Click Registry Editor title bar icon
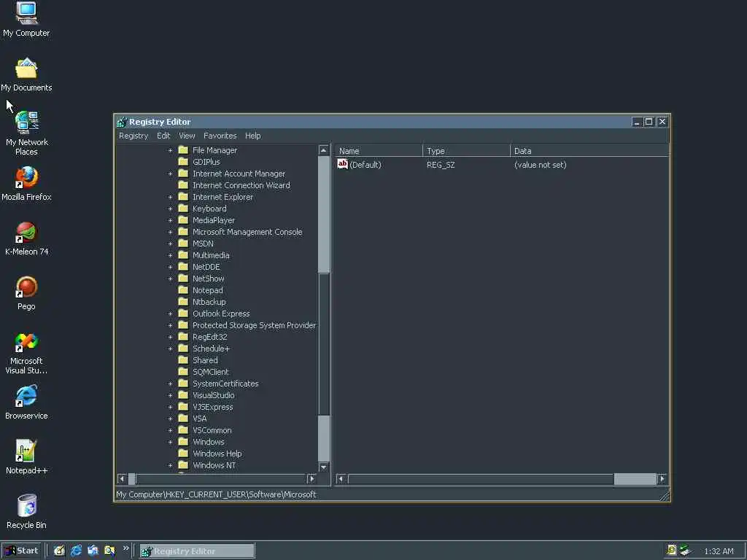 point(122,122)
